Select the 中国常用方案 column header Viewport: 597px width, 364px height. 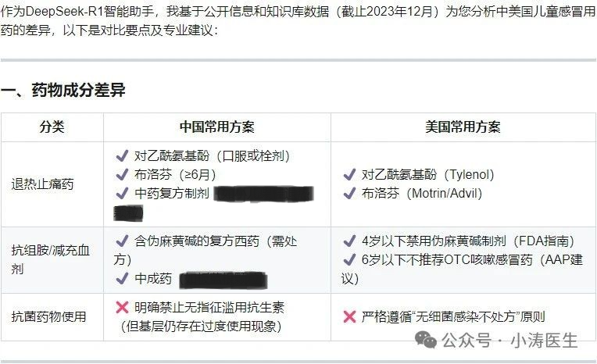pos(217,127)
